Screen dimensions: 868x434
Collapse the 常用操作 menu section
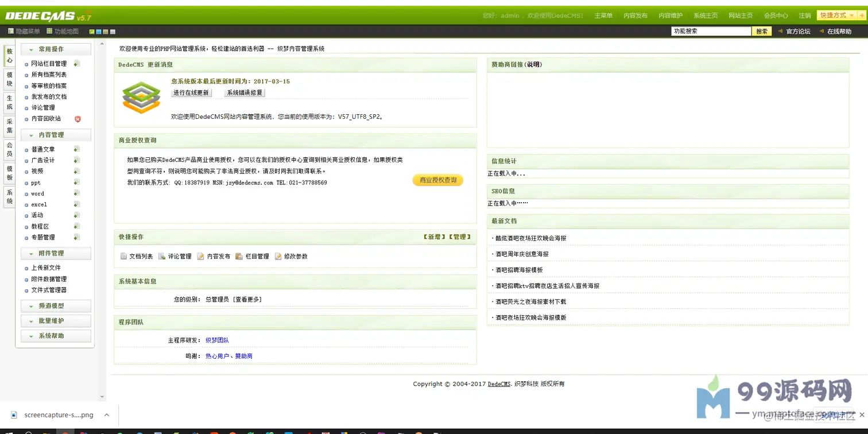click(x=56, y=49)
